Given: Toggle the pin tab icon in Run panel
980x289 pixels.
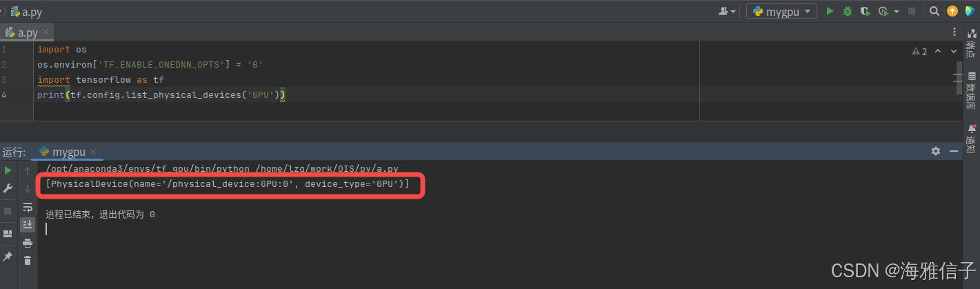Looking at the screenshot, I should 8,257.
